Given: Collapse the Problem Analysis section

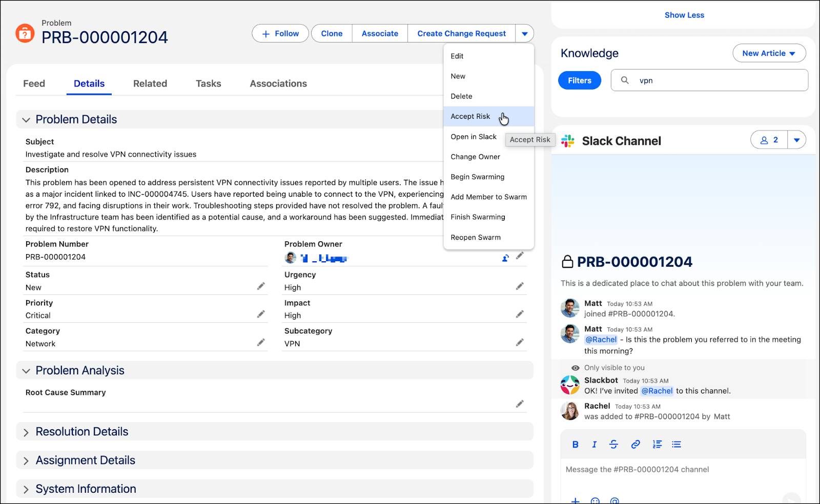Looking at the screenshot, I should click(26, 371).
